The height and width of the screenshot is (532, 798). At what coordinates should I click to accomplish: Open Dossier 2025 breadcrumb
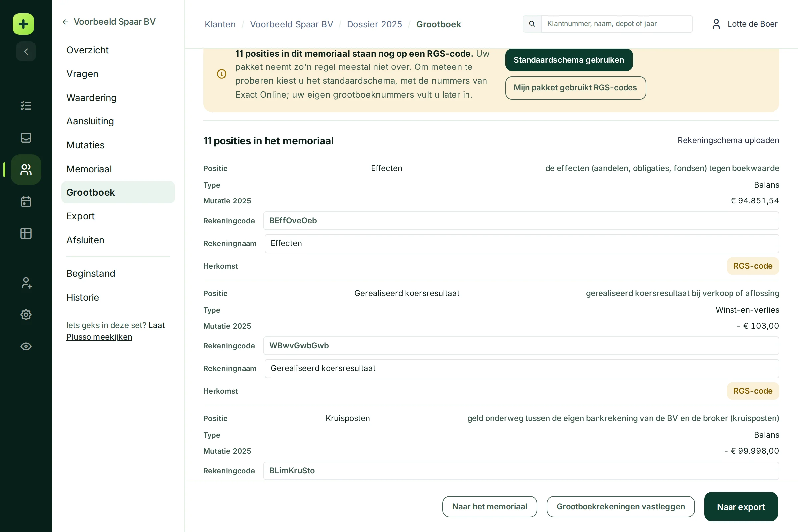click(x=374, y=24)
